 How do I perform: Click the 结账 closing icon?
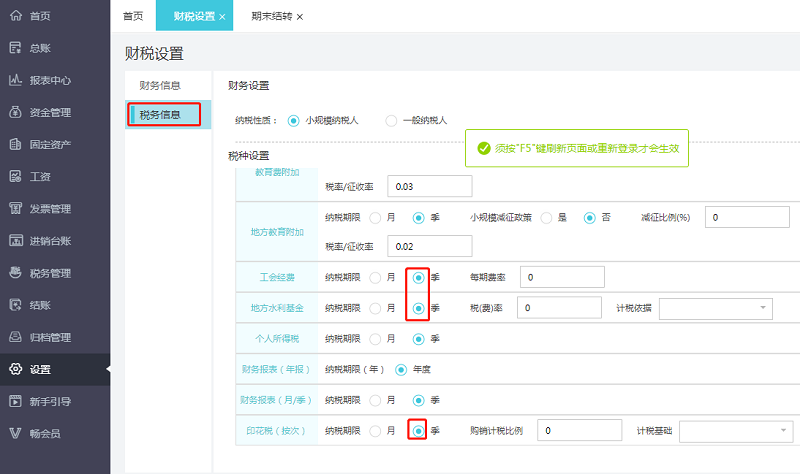pos(16,305)
